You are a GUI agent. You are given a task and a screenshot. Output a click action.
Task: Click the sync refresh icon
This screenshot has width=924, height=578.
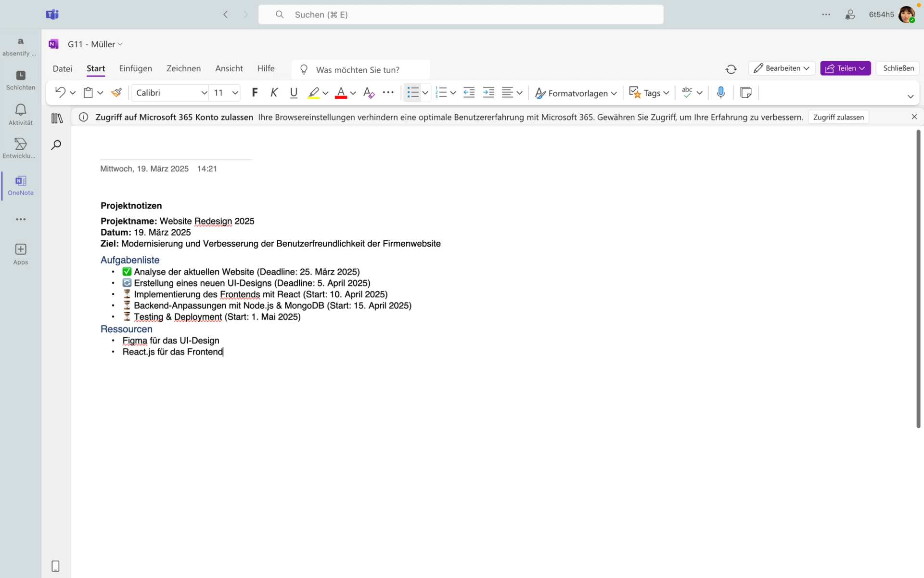click(731, 69)
